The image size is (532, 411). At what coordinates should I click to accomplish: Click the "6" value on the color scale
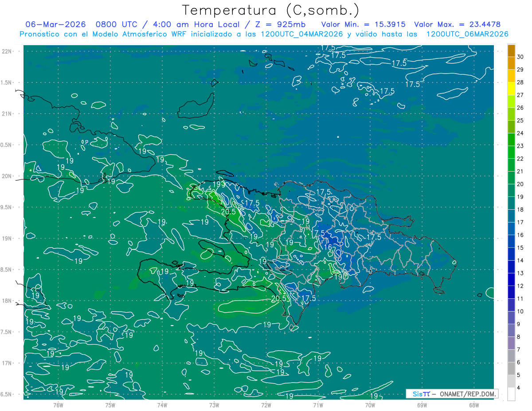point(519,362)
